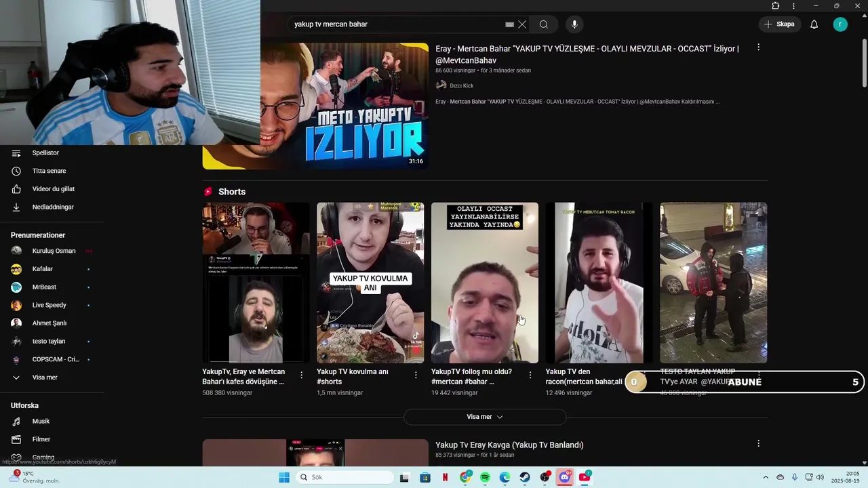Image resolution: width=868 pixels, height=488 pixels.
Task: Open weather widget 15°C Övervåg. moln.
Action: tap(34, 477)
